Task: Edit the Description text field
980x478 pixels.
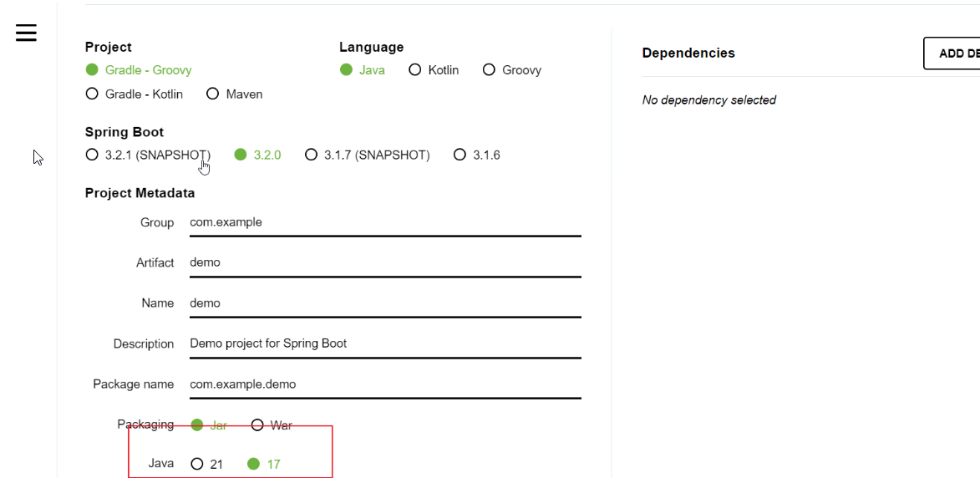Action: tap(386, 344)
